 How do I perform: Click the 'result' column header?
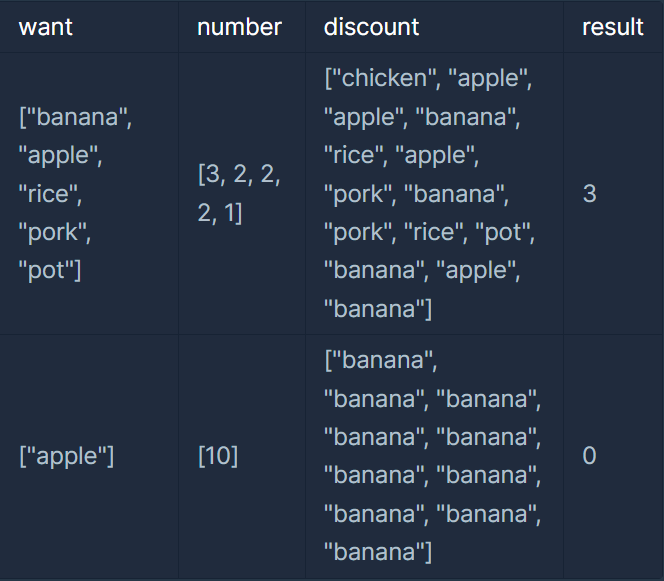pos(613,27)
